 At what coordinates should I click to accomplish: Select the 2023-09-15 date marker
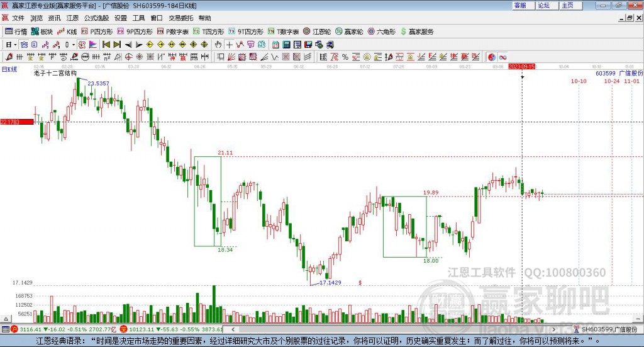(x=521, y=66)
